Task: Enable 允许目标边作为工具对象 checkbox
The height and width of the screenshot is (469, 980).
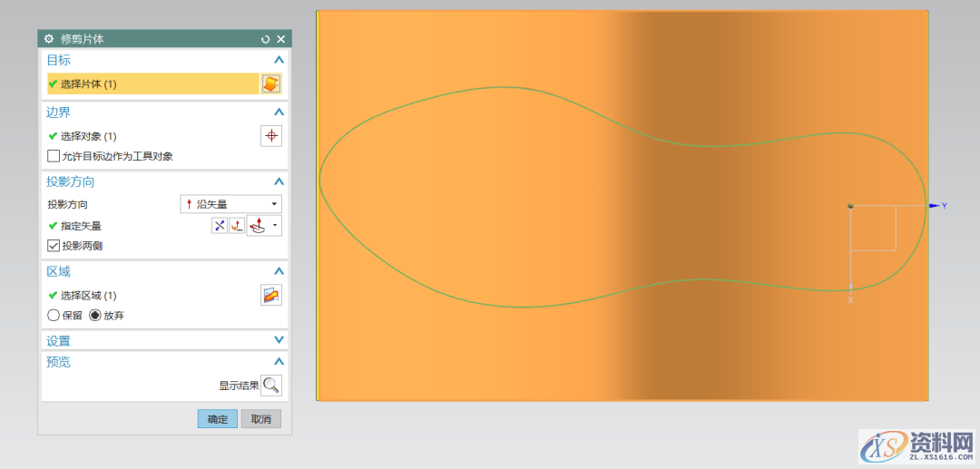Action: [54, 156]
